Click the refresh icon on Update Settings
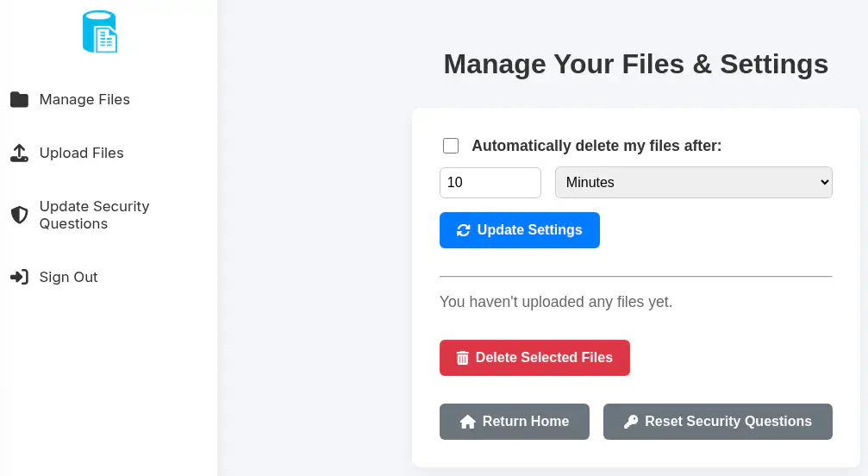 (x=464, y=230)
